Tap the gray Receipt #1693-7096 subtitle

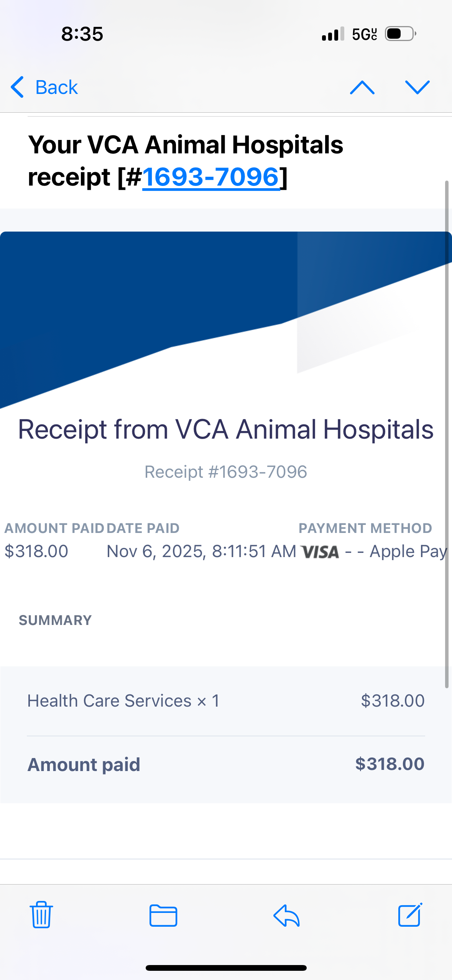click(225, 472)
